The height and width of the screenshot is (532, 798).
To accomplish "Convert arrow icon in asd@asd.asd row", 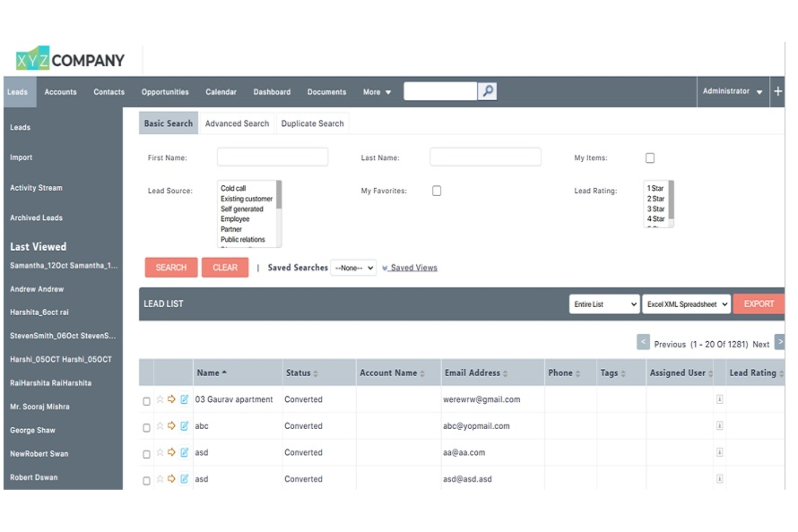I will [171, 478].
